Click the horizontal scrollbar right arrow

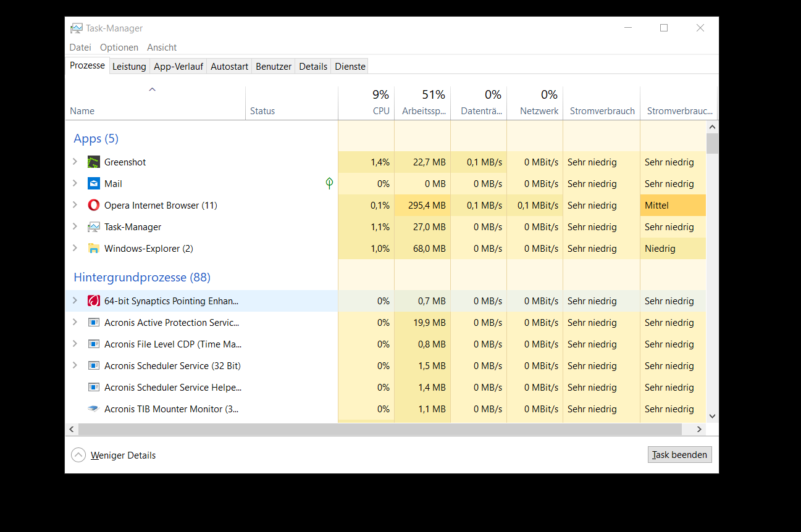[x=700, y=429]
